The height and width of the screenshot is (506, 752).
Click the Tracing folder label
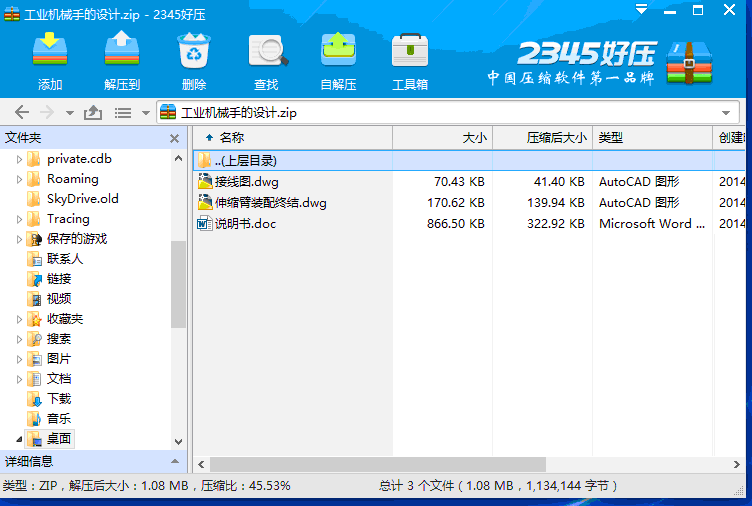point(68,219)
